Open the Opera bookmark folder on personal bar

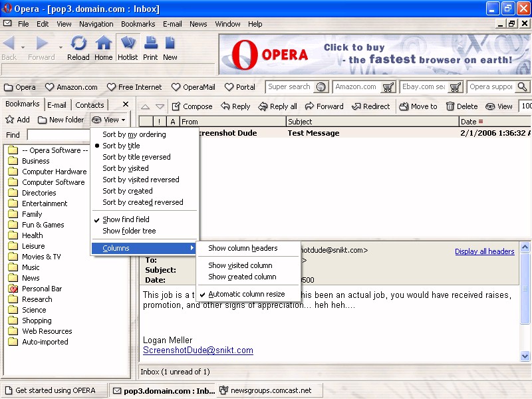(20, 87)
